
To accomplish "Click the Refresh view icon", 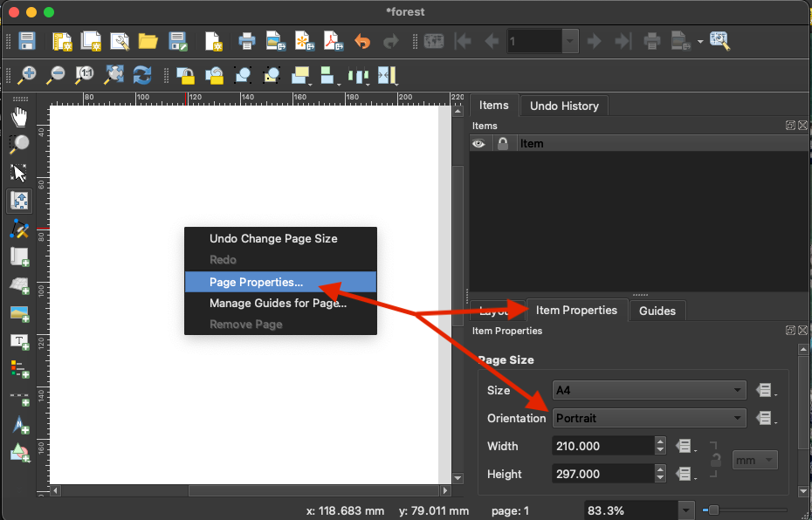I will tap(142, 75).
